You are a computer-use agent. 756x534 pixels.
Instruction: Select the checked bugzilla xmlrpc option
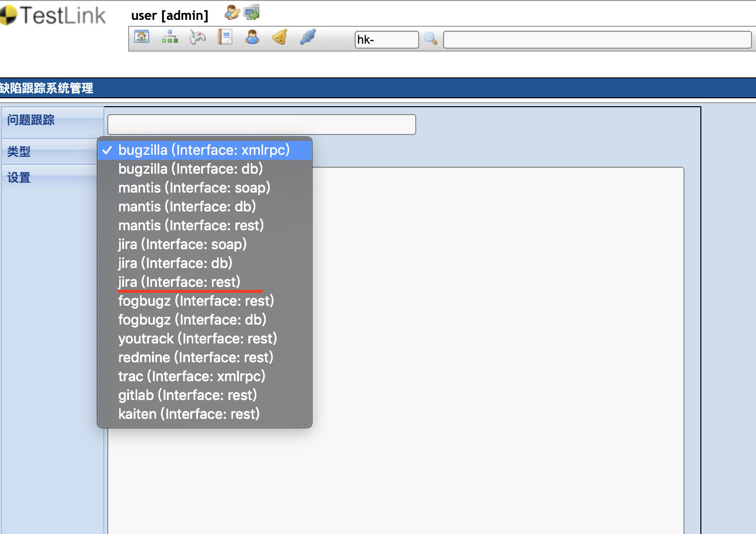point(203,150)
